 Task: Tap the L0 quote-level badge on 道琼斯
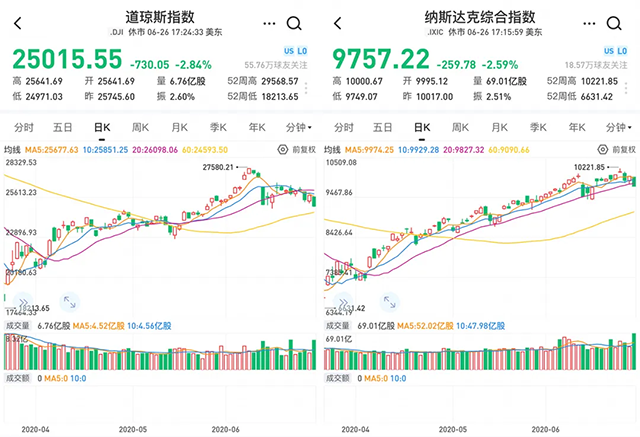tap(302, 51)
